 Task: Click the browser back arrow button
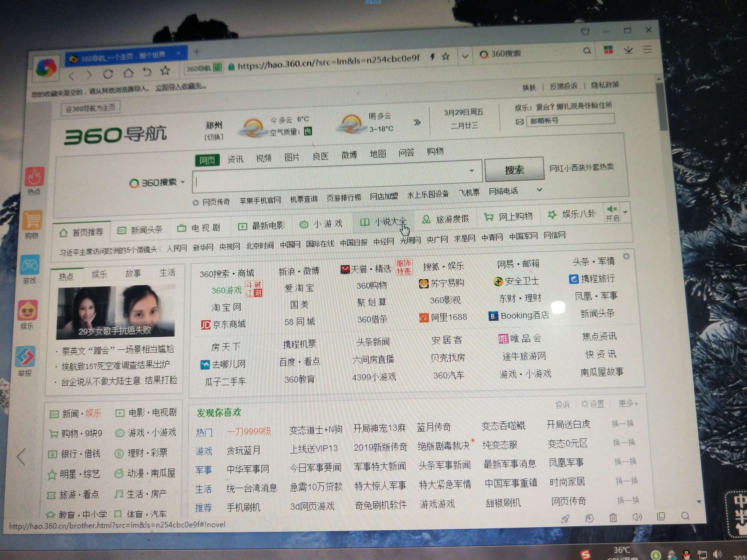point(71,76)
